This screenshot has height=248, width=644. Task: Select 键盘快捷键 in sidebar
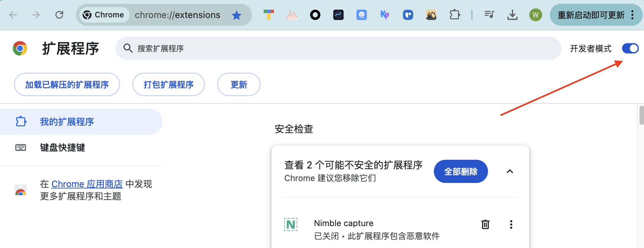pyautogui.click(x=81, y=148)
